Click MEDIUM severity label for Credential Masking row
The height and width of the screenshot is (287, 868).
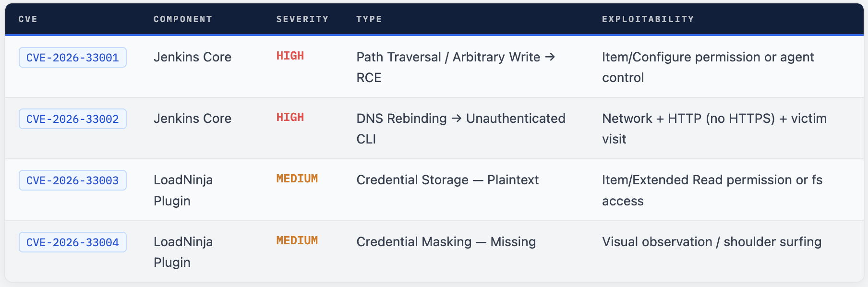[297, 241]
